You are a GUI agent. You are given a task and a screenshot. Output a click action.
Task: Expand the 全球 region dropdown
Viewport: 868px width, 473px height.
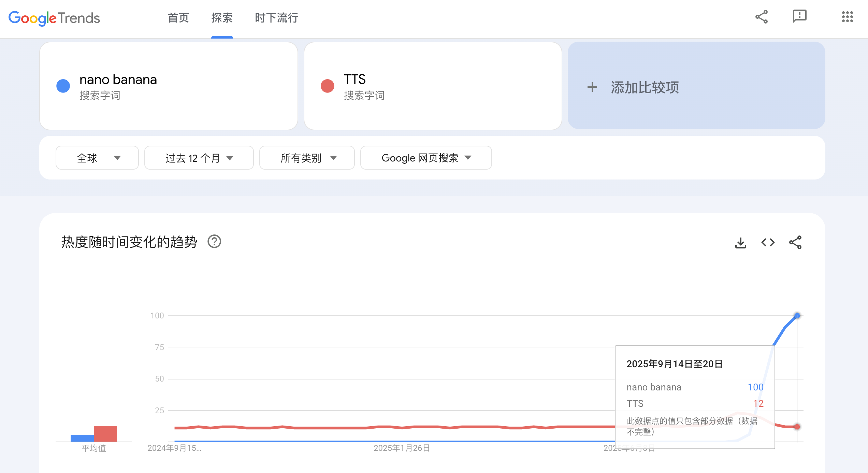97,158
